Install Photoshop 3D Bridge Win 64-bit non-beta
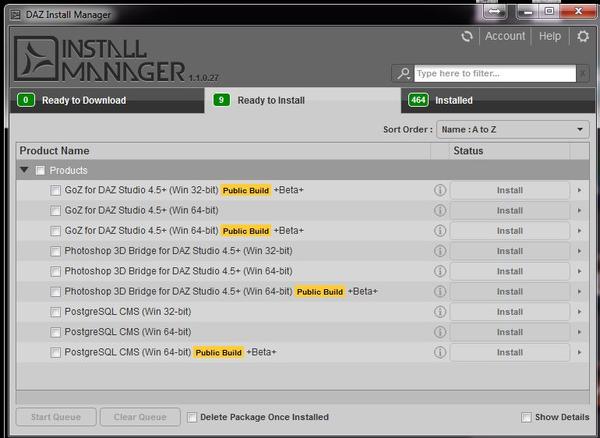Screen dimensions: 600x438 [510, 271]
